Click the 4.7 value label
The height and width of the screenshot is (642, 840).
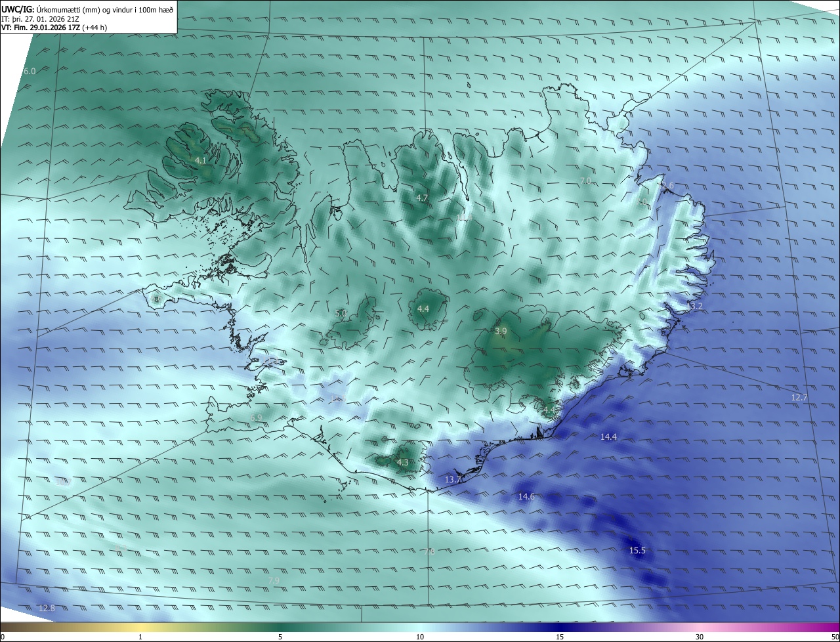coord(422,198)
